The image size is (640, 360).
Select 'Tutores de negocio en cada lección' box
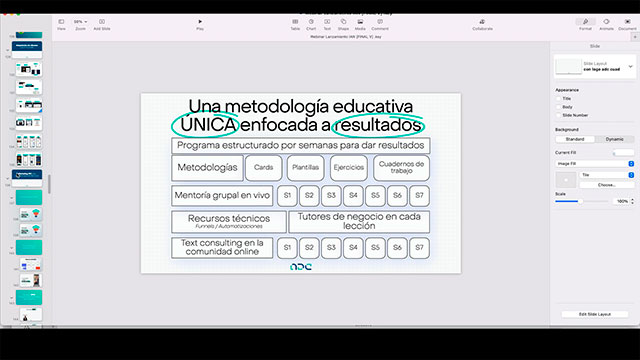coord(359,222)
